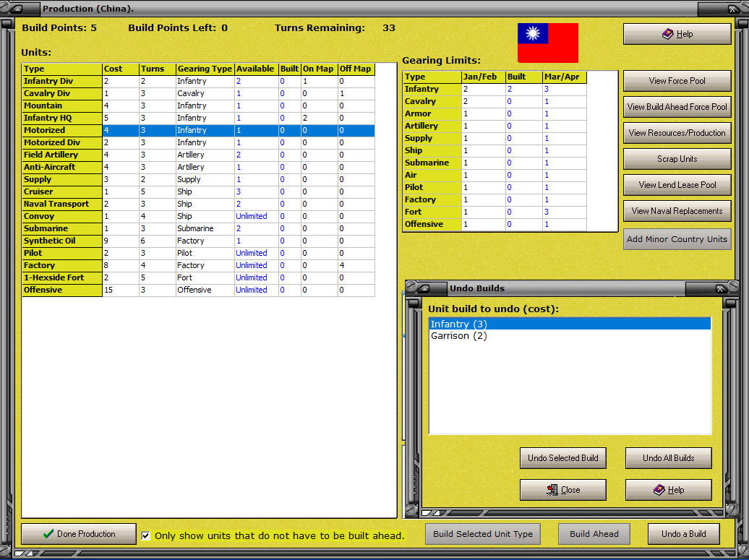This screenshot has width=749, height=560.
Task: Click the Fort row in Gearing Limits
Action: (x=495, y=212)
